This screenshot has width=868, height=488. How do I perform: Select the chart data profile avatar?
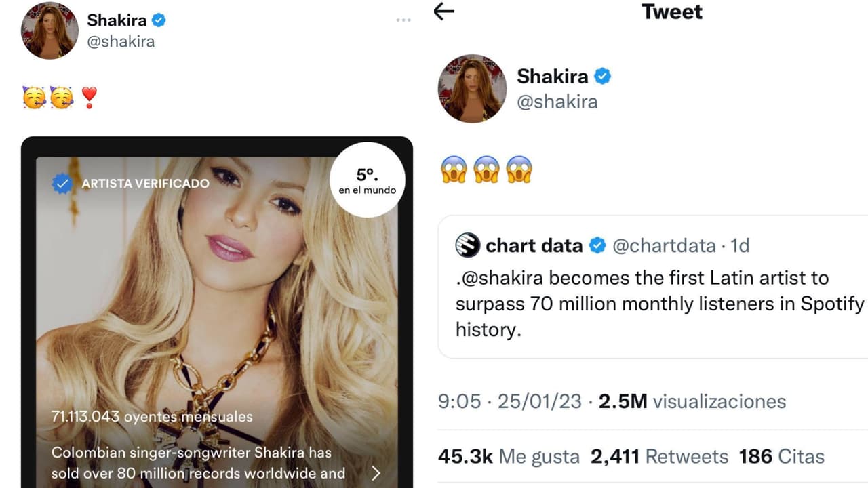pyautogui.click(x=469, y=246)
